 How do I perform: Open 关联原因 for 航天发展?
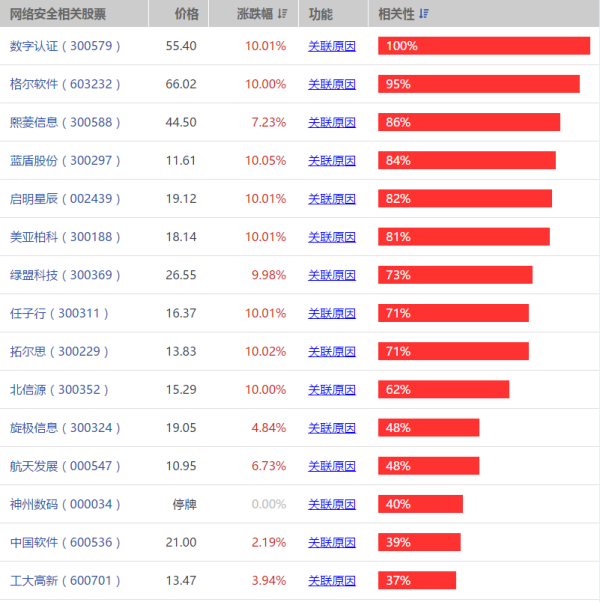pyautogui.click(x=332, y=466)
